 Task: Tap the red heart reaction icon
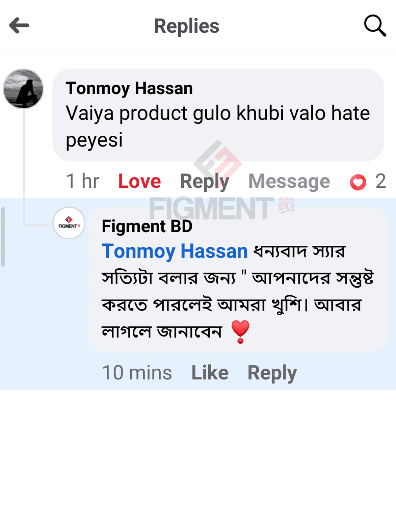point(358,182)
